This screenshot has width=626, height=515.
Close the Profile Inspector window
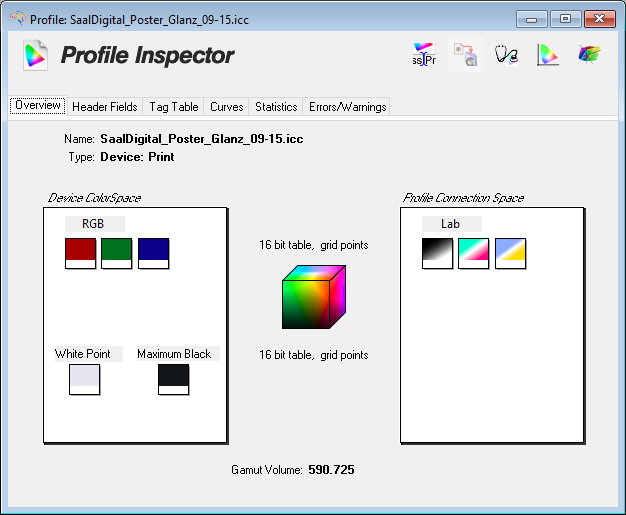(x=599, y=19)
